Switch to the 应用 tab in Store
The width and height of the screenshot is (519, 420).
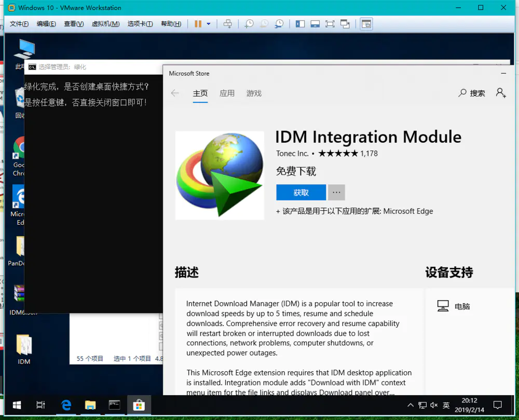tap(227, 93)
